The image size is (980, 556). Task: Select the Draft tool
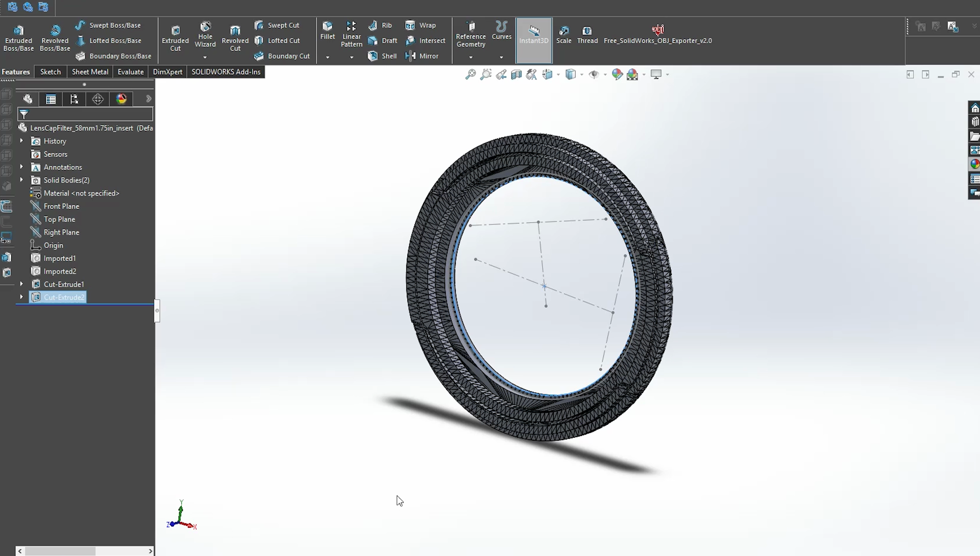click(382, 40)
